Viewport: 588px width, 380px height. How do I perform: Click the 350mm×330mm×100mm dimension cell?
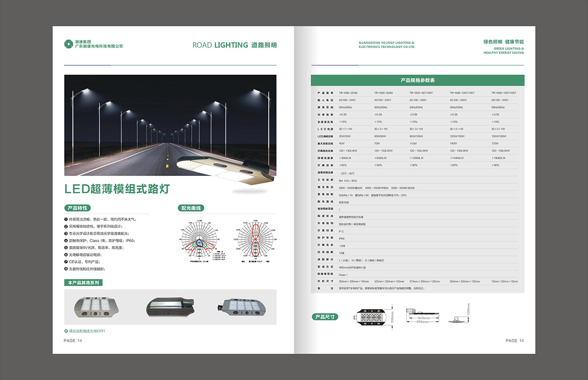tap(354, 281)
